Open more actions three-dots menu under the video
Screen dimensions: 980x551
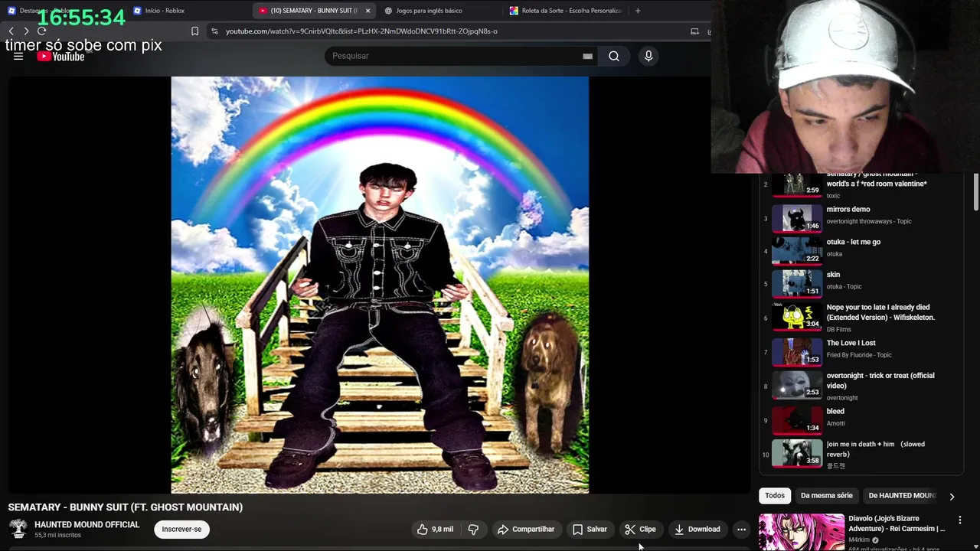coord(741,530)
